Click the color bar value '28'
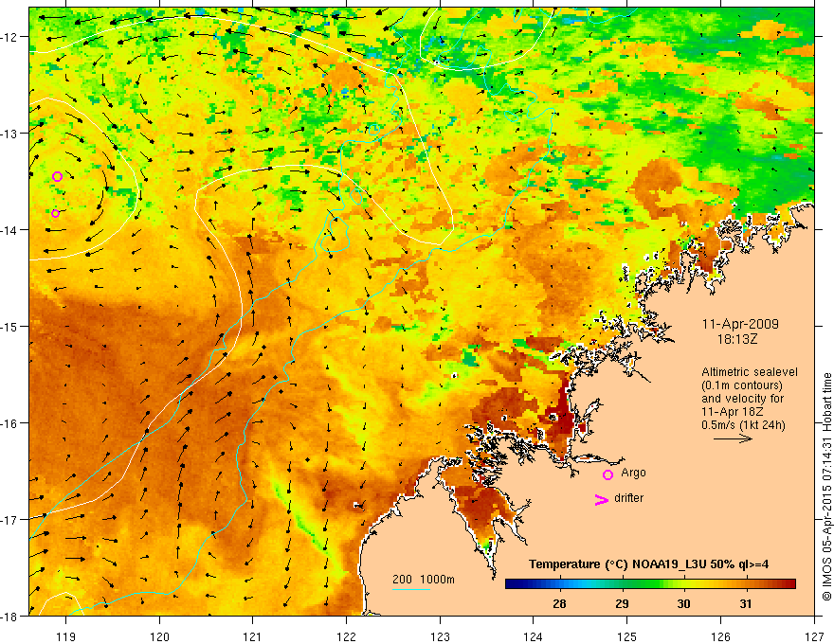Image resolution: width=834 pixels, height=644 pixels. coord(559,603)
